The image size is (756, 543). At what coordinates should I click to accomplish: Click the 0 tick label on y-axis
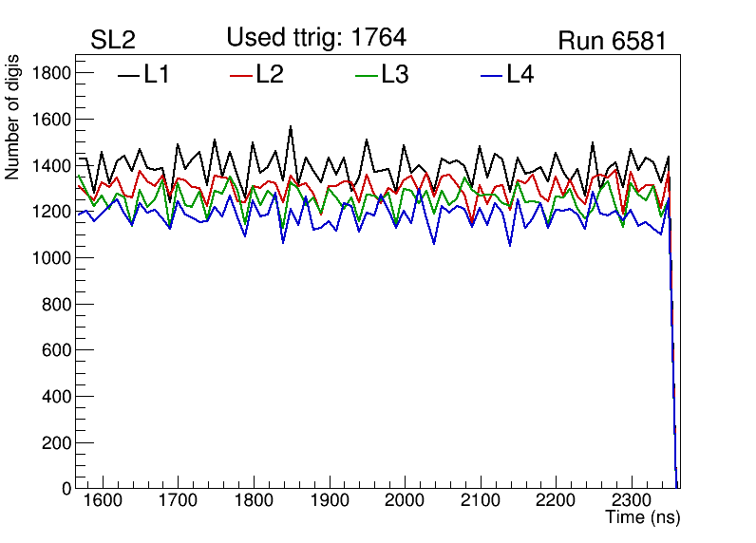click(66, 488)
